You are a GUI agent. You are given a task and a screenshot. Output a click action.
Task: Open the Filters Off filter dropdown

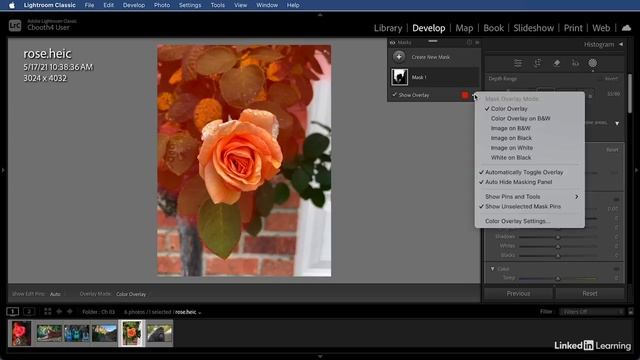(x=591, y=311)
